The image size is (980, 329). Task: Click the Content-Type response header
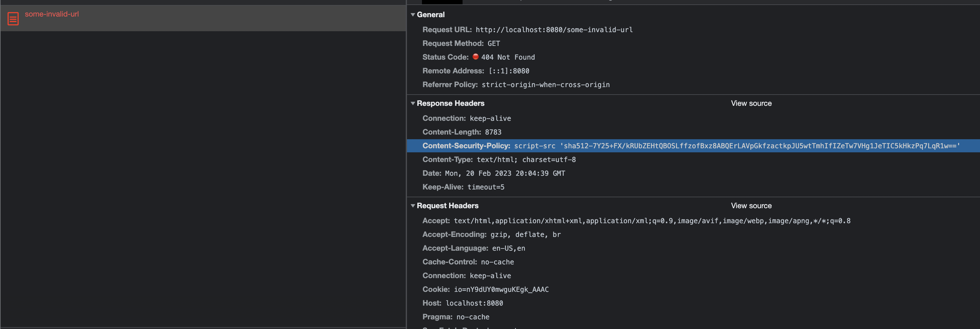click(x=499, y=160)
